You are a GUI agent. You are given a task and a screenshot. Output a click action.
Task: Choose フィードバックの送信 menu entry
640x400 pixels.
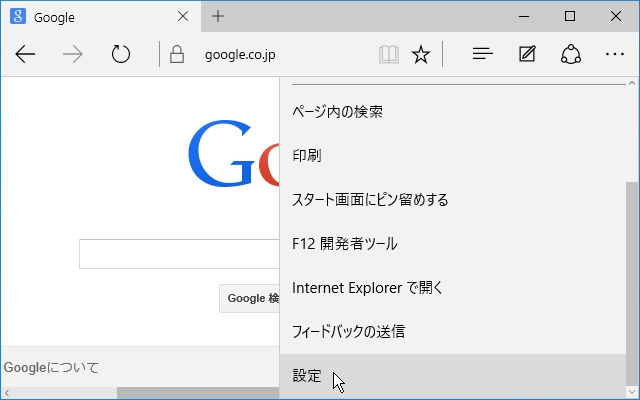pyautogui.click(x=453, y=331)
